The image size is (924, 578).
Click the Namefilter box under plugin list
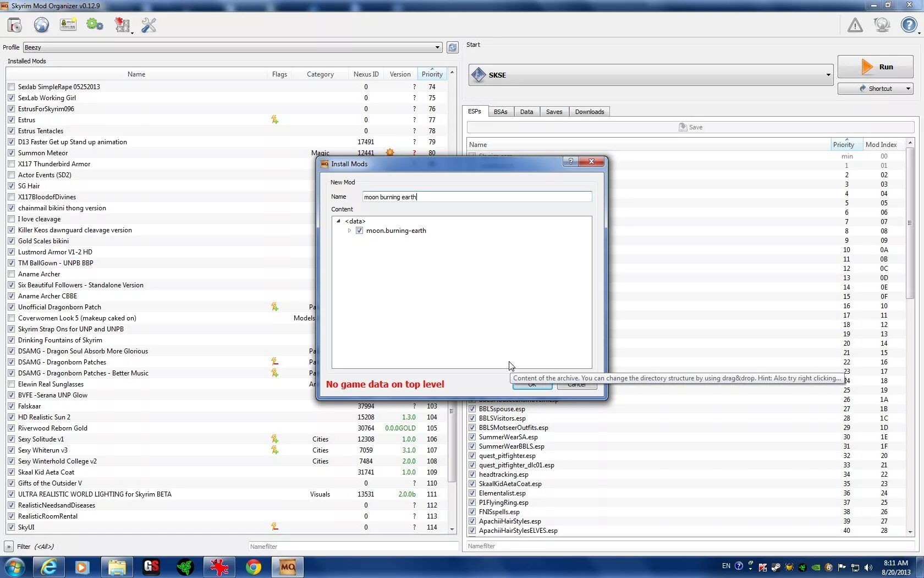coord(690,546)
